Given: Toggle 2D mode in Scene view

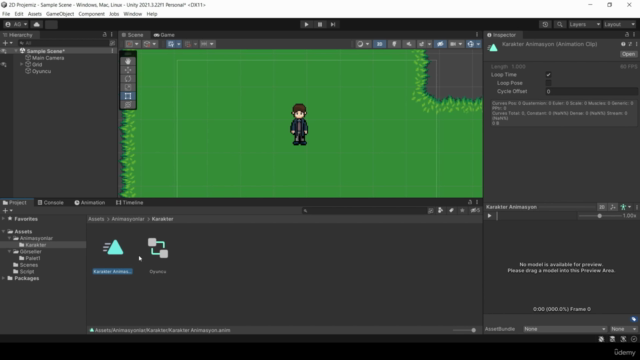Looking at the screenshot, I should pos(379,44).
